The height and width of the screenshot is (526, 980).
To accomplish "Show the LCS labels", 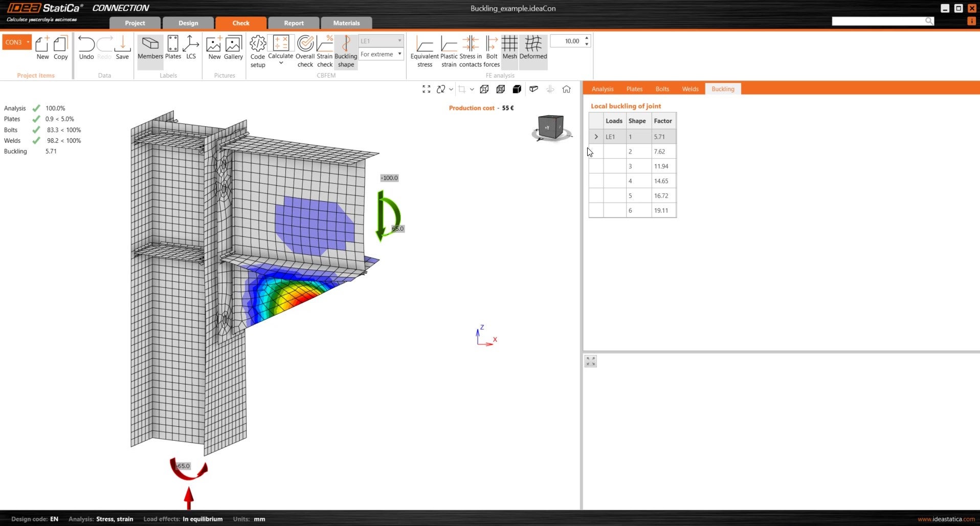I will click(191, 49).
